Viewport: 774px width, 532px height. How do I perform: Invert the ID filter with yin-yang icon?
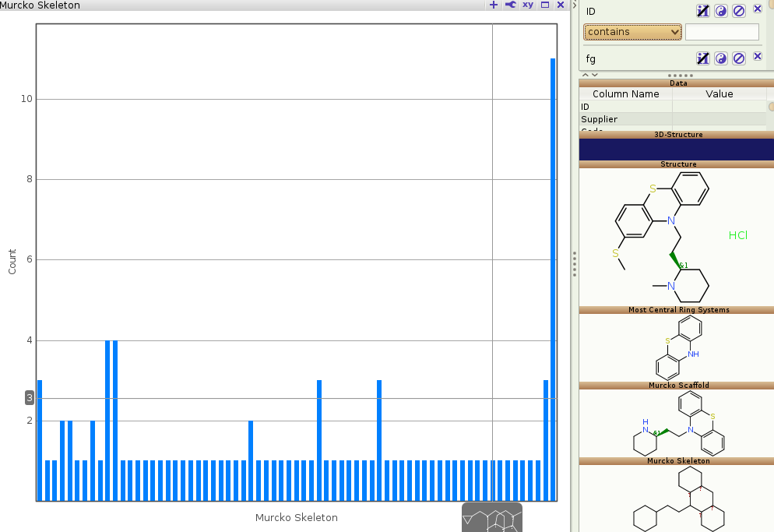[721, 11]
